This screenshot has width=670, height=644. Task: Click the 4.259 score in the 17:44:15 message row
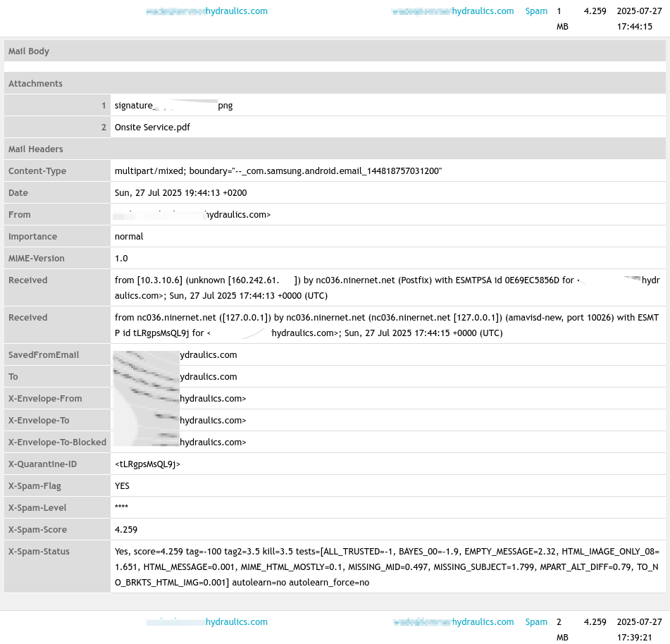(x=595, y=11)
